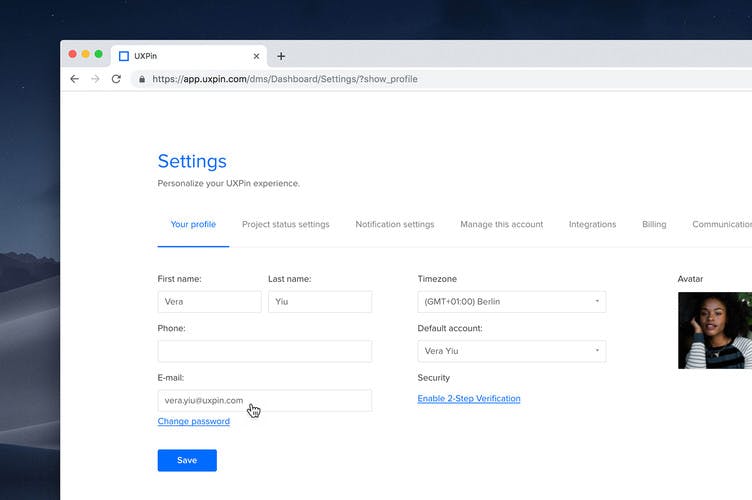Open the Communication tab

[x=722, y=224]
